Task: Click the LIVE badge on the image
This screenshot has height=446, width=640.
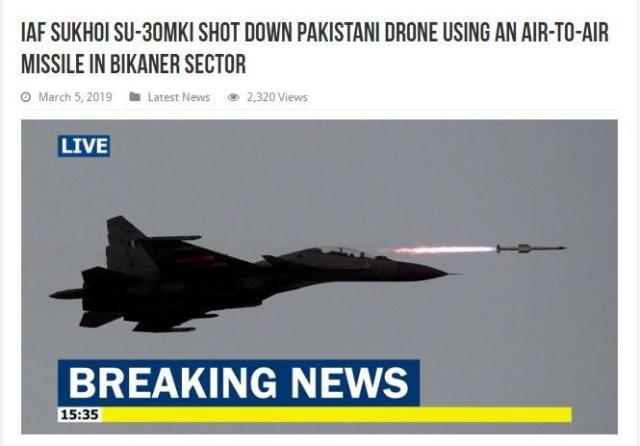Action: click(x=84, y=146)
